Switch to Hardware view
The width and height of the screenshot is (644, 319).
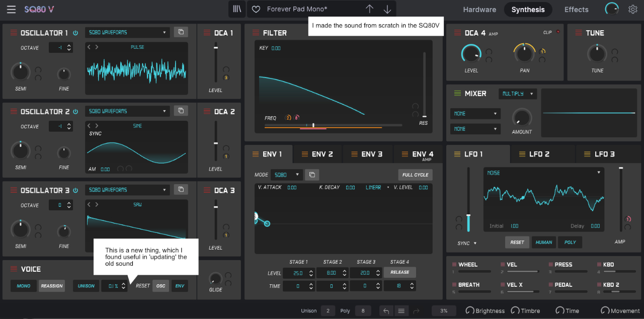click(x=479, y=10)
